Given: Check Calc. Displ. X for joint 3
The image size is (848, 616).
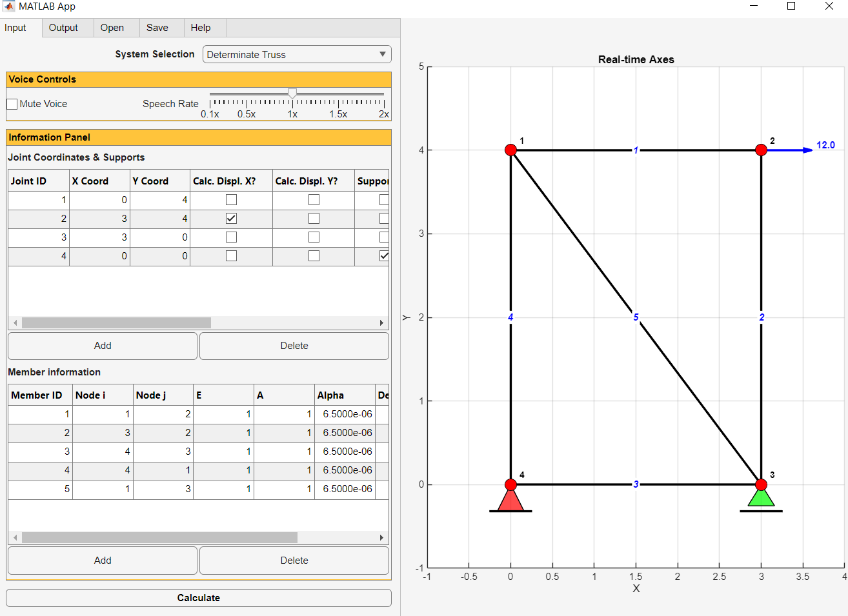Looking at the screenshot, I should pyautogui.click(x=231, y=237).
